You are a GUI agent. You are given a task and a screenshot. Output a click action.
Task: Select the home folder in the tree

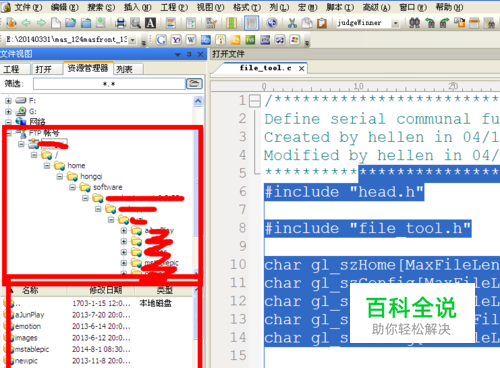(76, 165)
